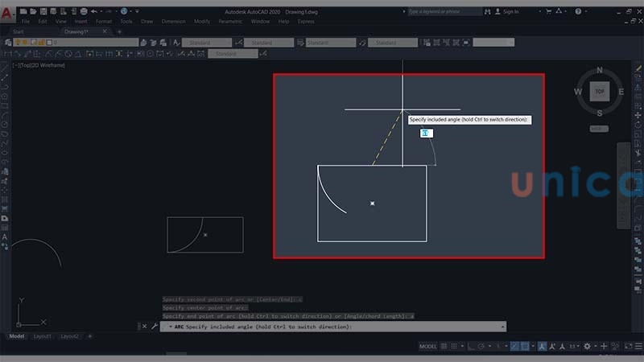Open the first Standard style dropdown
Image resolution: width=644 pixels, height=362 pixels.
pos(208,43)
